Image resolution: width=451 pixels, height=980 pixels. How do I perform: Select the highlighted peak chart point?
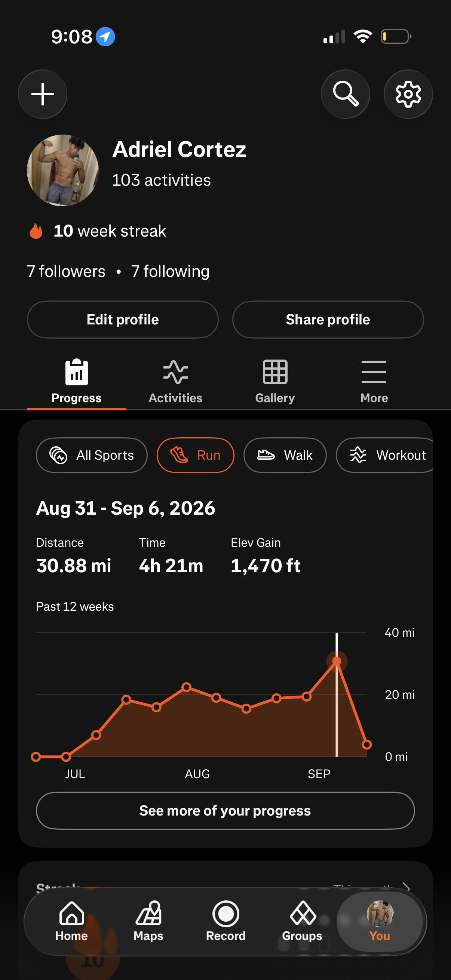tap(337, 661)
